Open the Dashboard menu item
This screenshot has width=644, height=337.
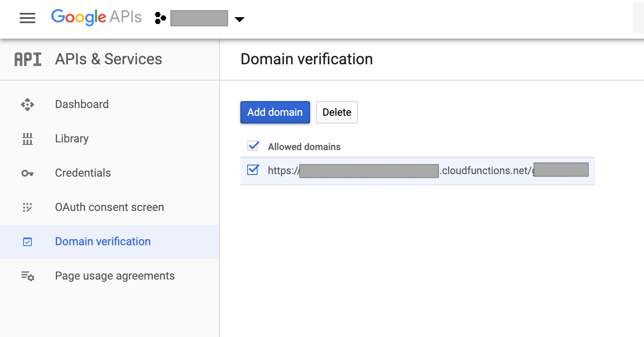[x=82, y=104]
